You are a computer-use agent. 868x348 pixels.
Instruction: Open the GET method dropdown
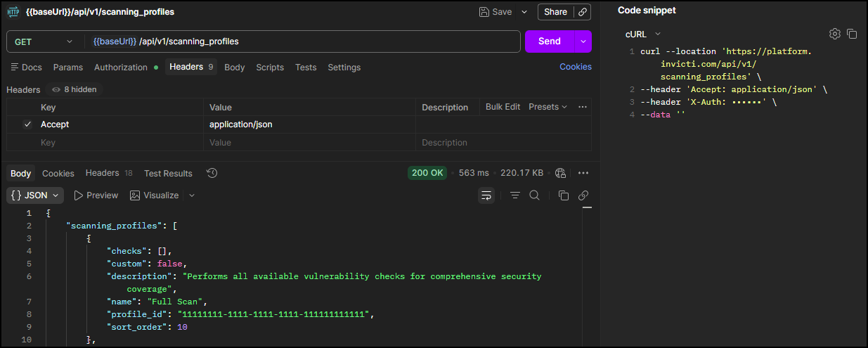pos(44,41)
